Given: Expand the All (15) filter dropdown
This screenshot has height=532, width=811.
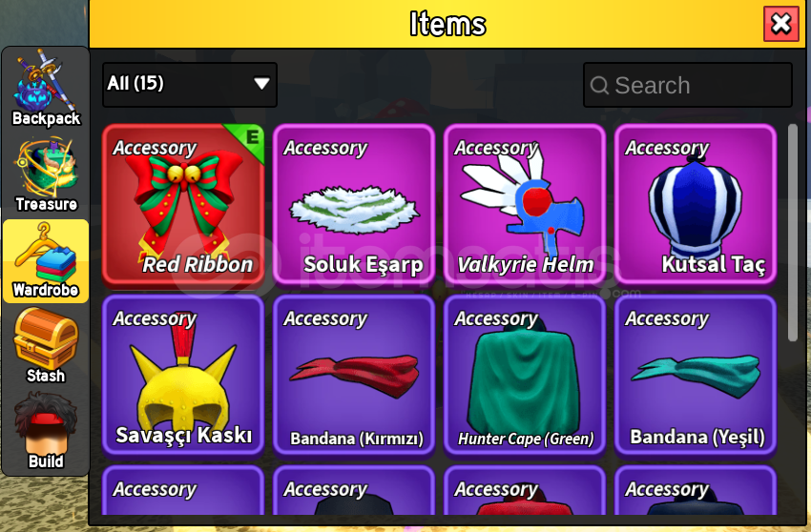Looking at the screenshot, I should (190, 84).
